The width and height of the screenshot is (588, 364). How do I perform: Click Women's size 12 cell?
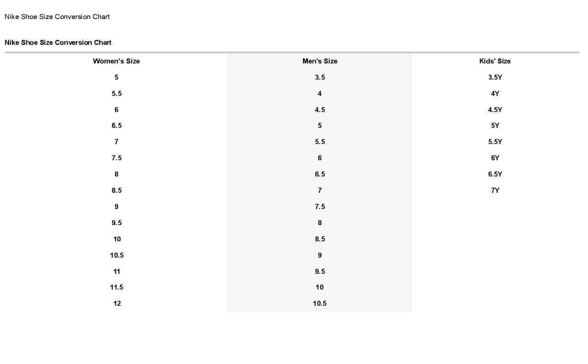click(x=117, y=303)
